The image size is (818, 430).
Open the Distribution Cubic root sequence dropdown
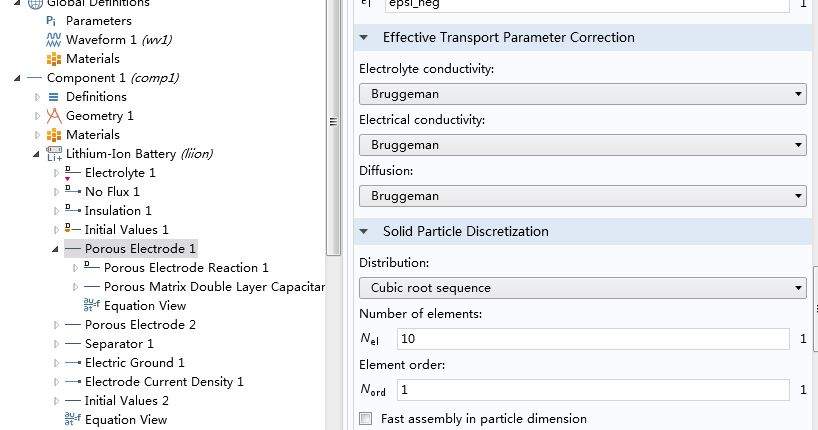pyautogui.click(x=582, y=288)
